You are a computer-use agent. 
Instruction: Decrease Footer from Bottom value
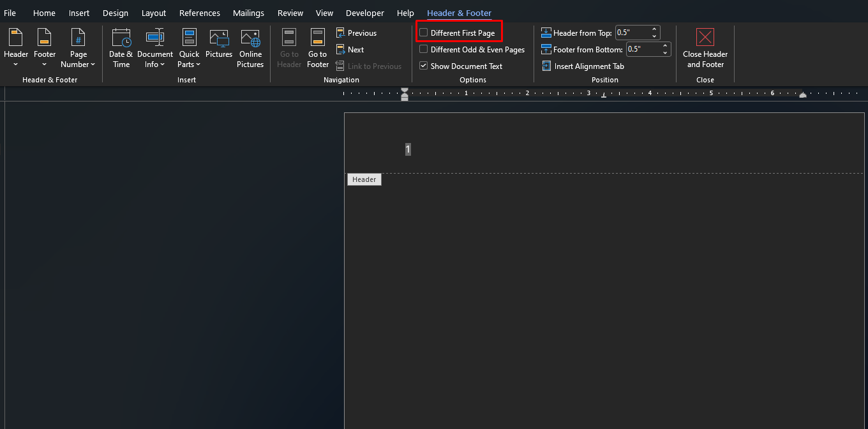[x=665, y=52]
